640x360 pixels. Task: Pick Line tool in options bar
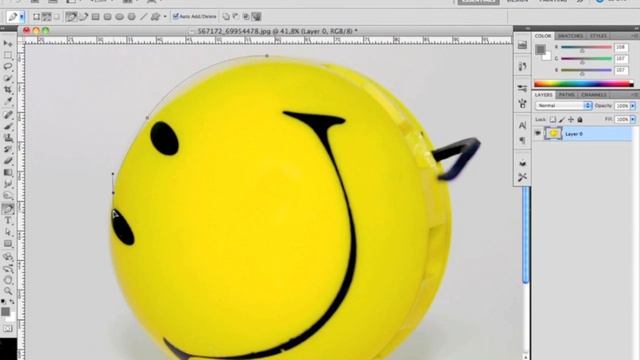click(143, 17)
